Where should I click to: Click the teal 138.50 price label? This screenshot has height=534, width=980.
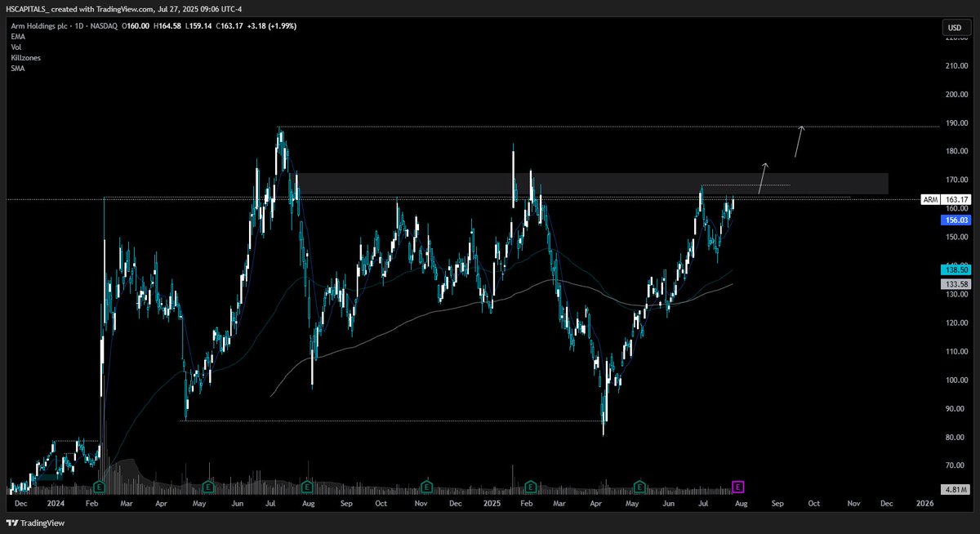955,269
